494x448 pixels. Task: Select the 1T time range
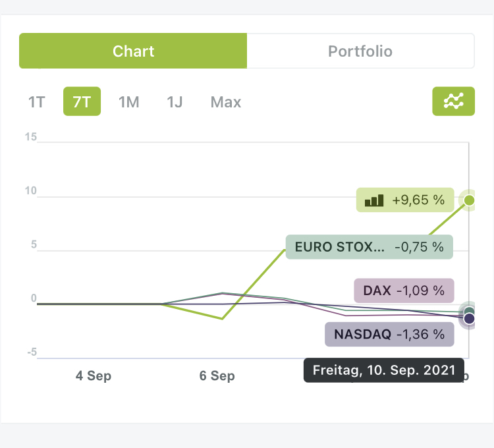click(37, 102)
